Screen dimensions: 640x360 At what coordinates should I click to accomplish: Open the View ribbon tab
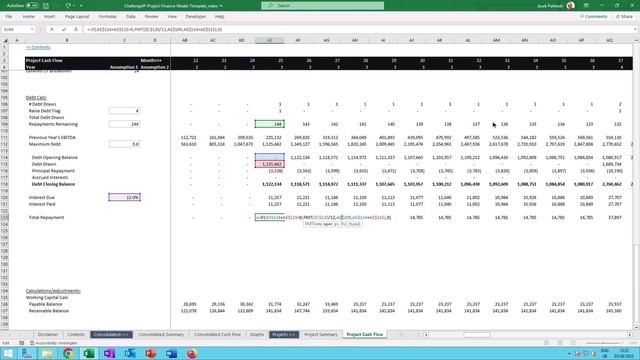[x=172, y=17]
